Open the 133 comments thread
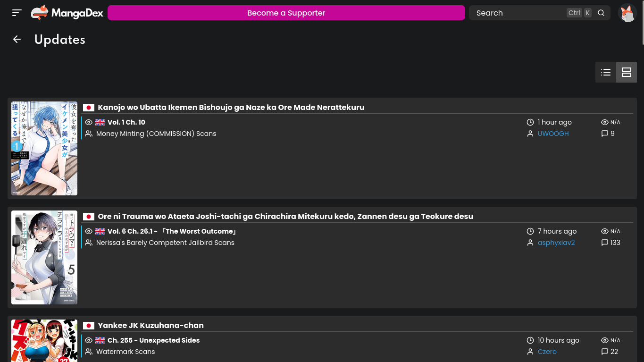 (611, 243)
